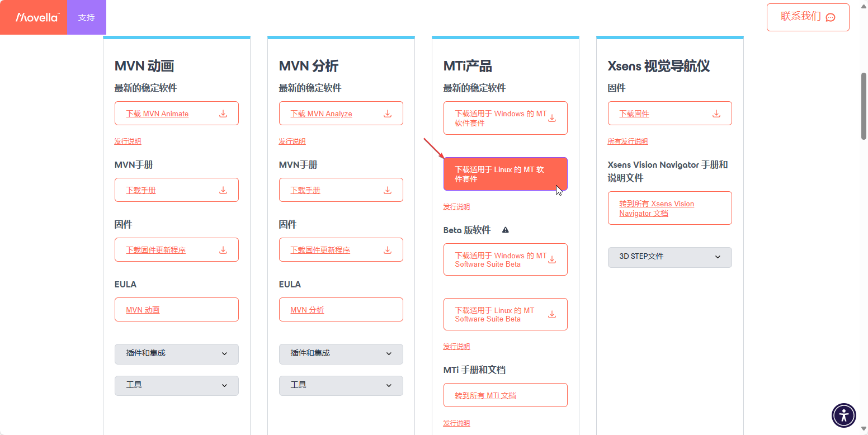Screen dimensions: 868x435
Task: Click download icon for Windows MT 软件套件
Action: pos(552,118)
